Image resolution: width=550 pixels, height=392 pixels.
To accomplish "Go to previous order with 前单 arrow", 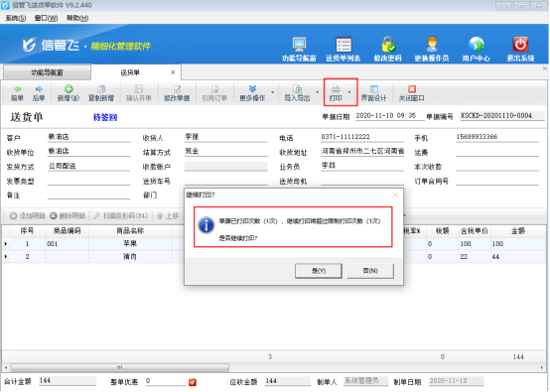I will click(17, 89).
